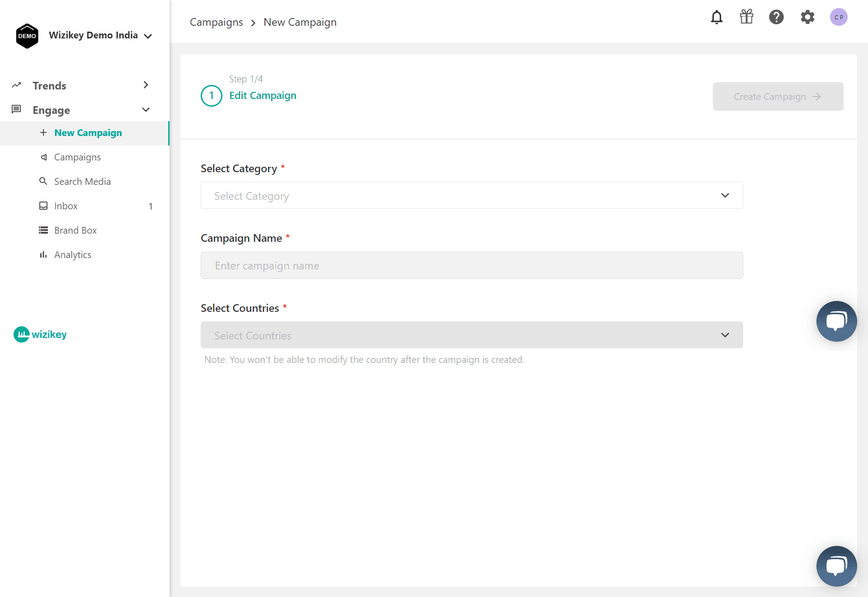The width and height of the screenshot is (868, 597).
Task: Open settings gear icon
Action: click(807, 17)
